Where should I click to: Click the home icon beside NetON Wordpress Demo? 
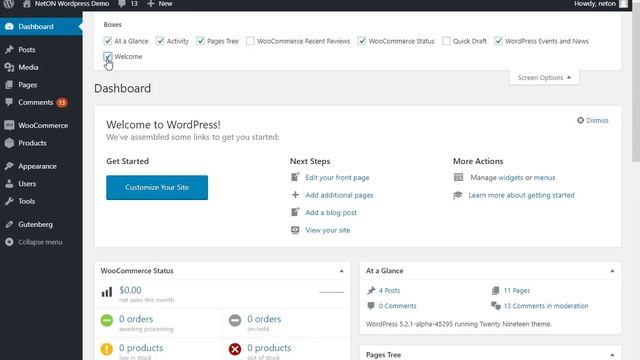pos(27,4)
